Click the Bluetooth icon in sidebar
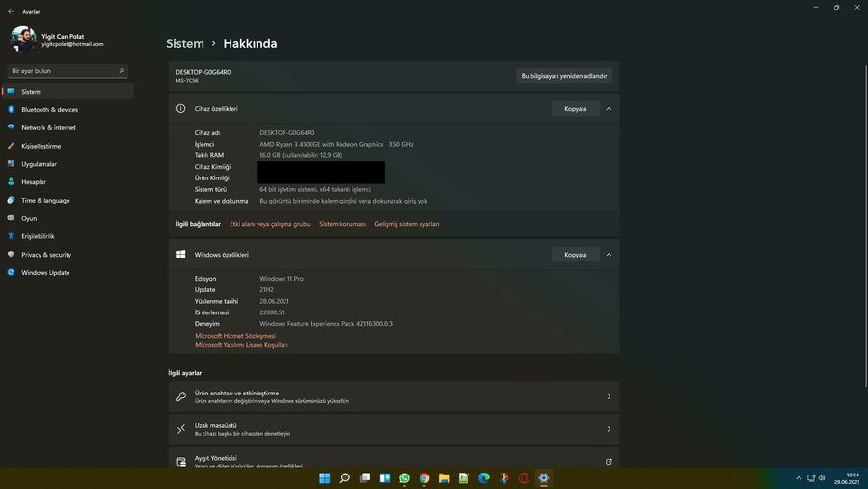Screen dimensions: 868x489 (x=11, y=109)
